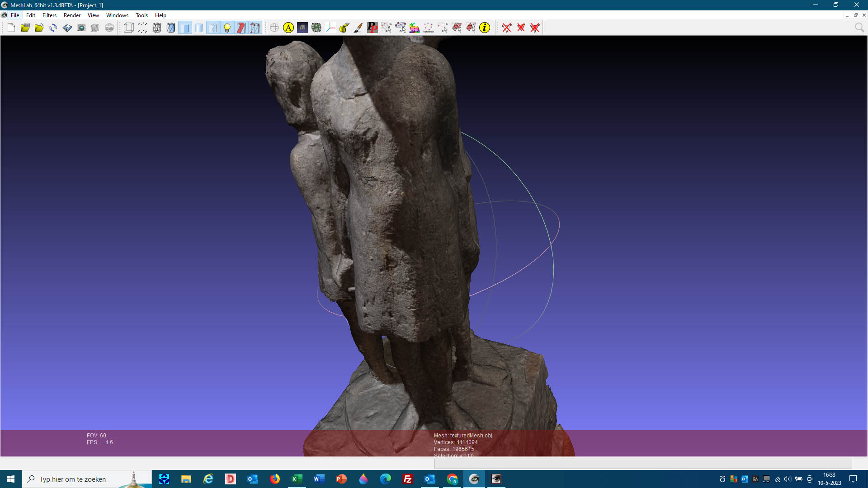This screenshot has width=868, height=488.
Task: Click the Open Project folder icon
Action: click(x=25, y=28)
